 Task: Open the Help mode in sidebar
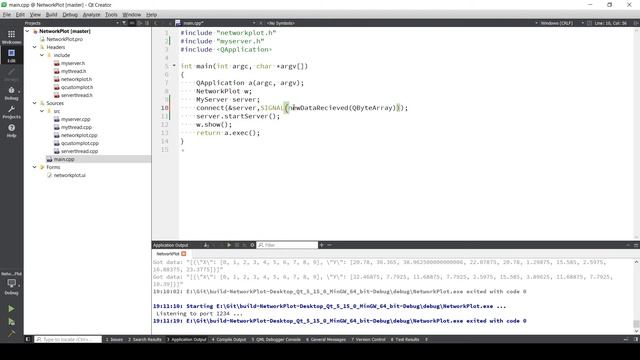point(11,131)
